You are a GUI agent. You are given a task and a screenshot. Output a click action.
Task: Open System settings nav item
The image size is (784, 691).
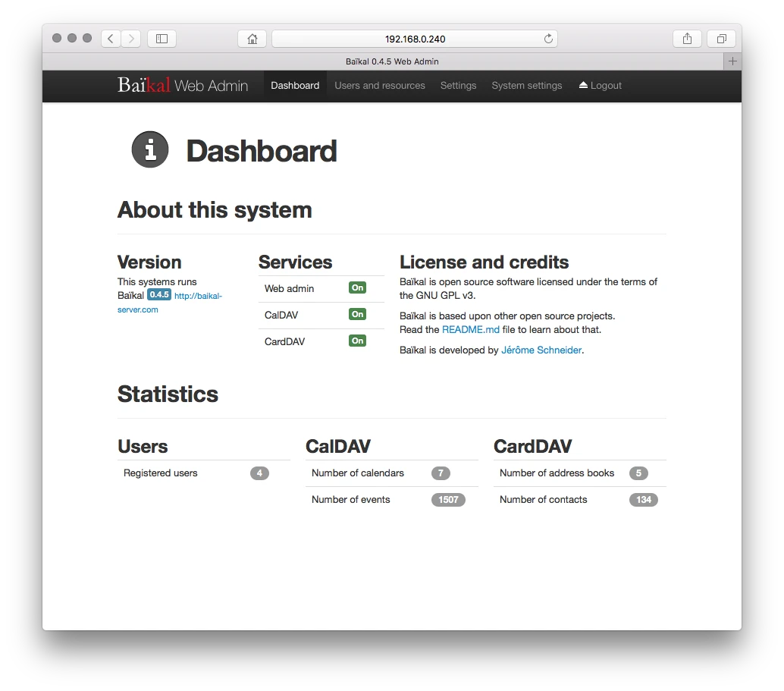click(x=526, y=86)
